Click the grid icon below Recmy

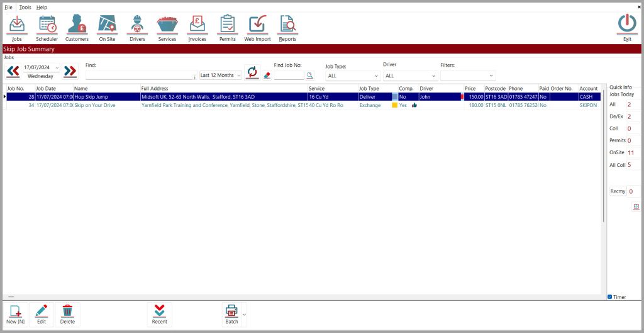click(x=636, y=207)
